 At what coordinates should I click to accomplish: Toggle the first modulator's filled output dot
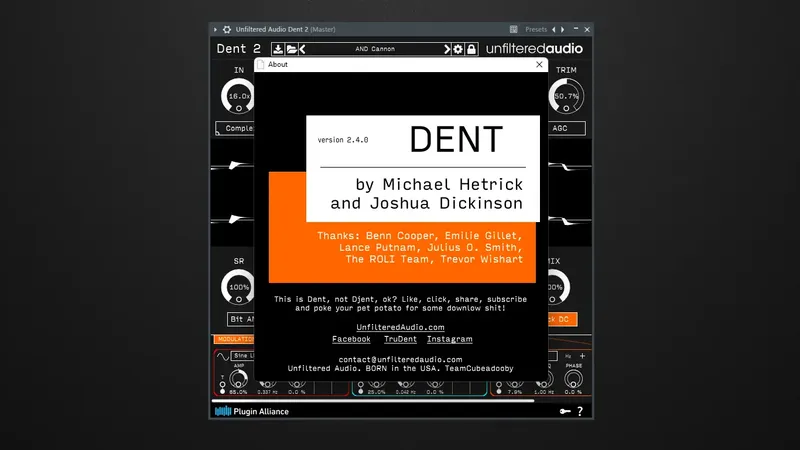[x=222, y=392]
